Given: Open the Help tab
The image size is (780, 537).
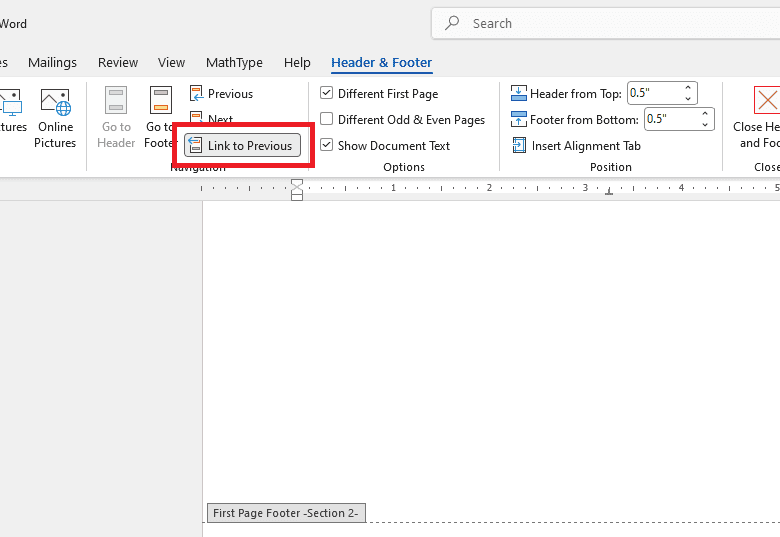Looking at the screenshot, I should coord(297,63).
